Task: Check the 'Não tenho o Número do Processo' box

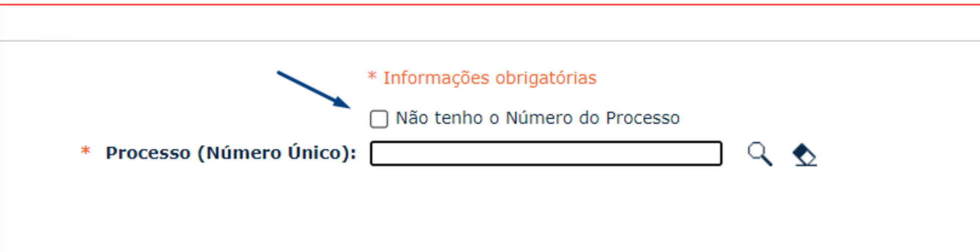Action: pos(379,119)
